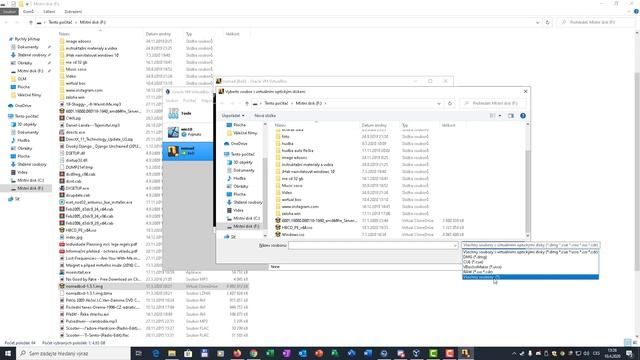Viewport: 640px width, 360px height.
Task: Click the file type filter combo box
Action: (530, 245)
